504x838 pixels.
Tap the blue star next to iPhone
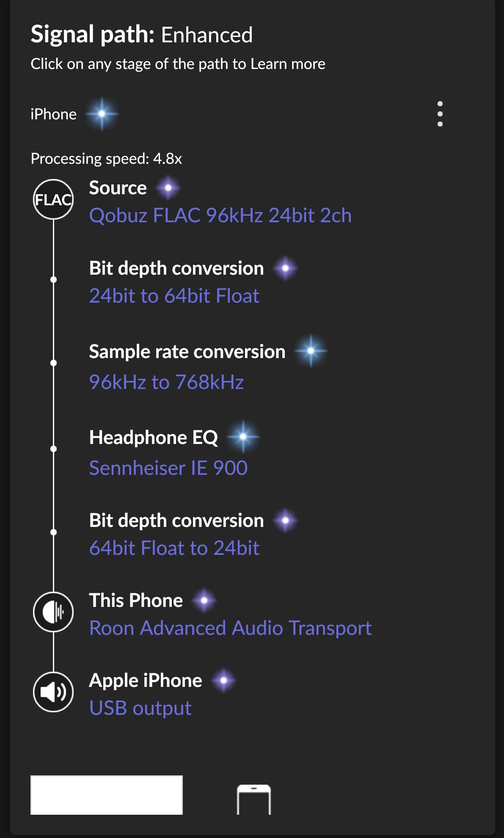(102, 114)
